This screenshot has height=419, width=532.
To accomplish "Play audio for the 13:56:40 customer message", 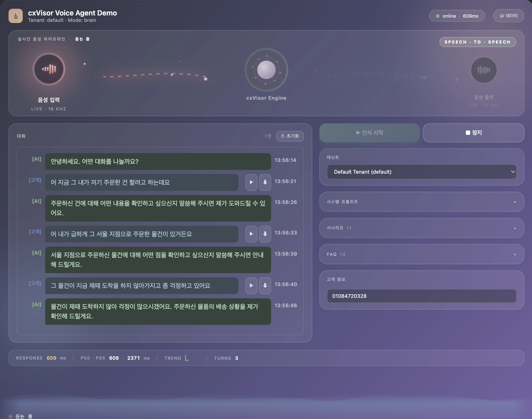I will click(x=251, y=286).
